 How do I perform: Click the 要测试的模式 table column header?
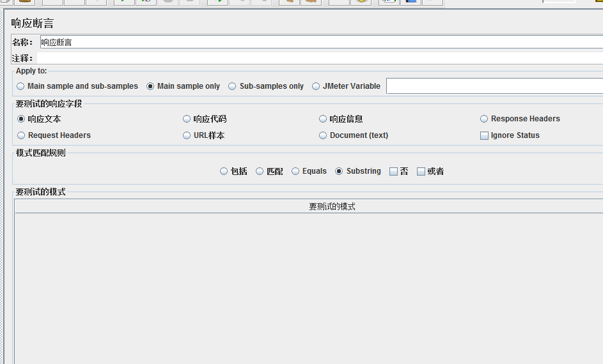click(x=309, y=206)
